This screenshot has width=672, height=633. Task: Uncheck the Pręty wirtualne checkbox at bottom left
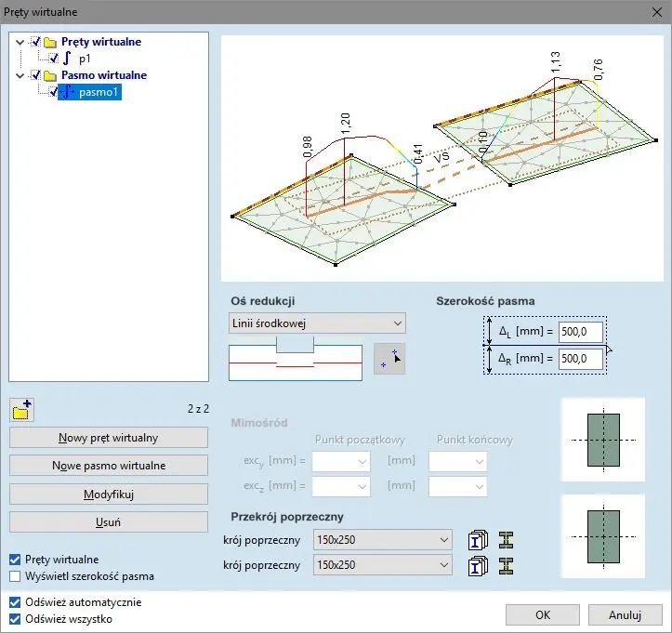tap(15, 560)
